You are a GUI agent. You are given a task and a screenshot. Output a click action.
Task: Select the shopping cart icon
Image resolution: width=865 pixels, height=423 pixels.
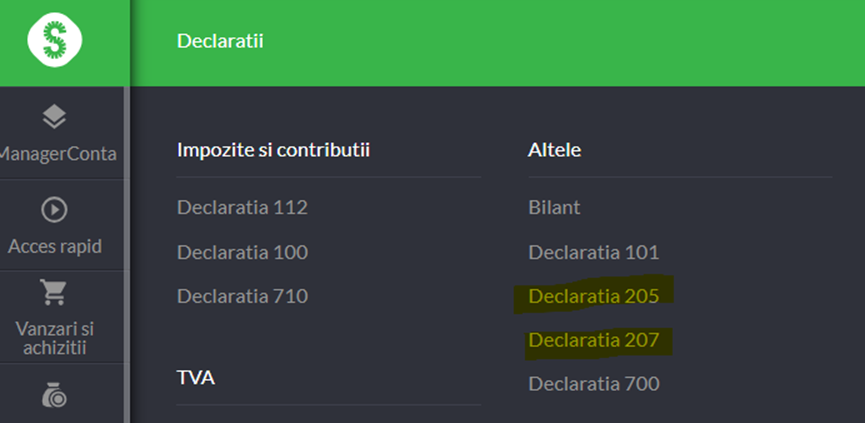click(x=54, y=292)
